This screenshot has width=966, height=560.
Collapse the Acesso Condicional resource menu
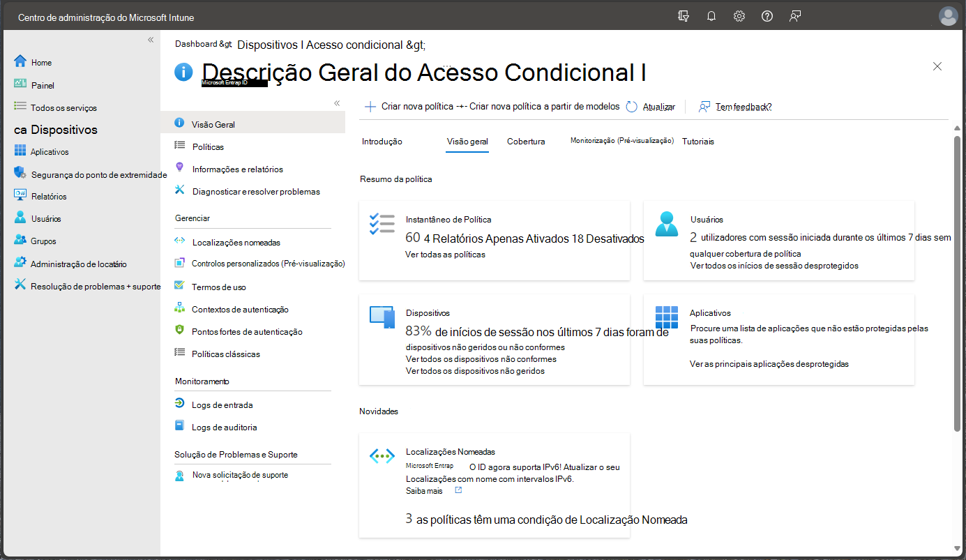337,103
